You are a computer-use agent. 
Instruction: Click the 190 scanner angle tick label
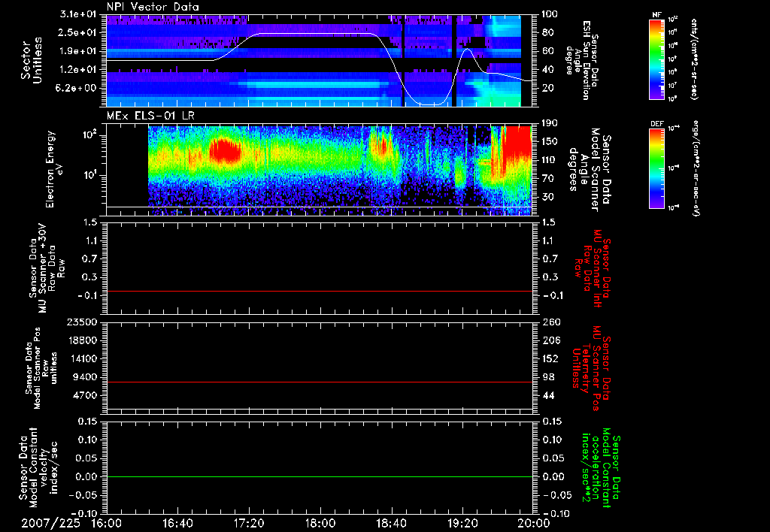click(x=550, y=123)
